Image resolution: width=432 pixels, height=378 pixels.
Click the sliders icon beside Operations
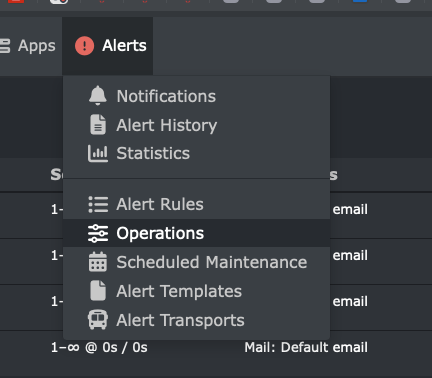coord(98,233)
